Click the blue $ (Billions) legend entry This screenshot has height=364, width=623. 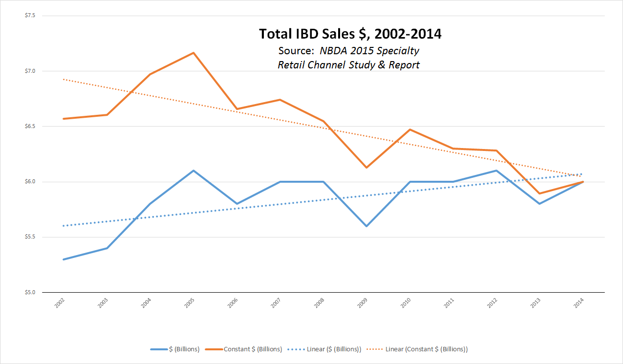175,349
